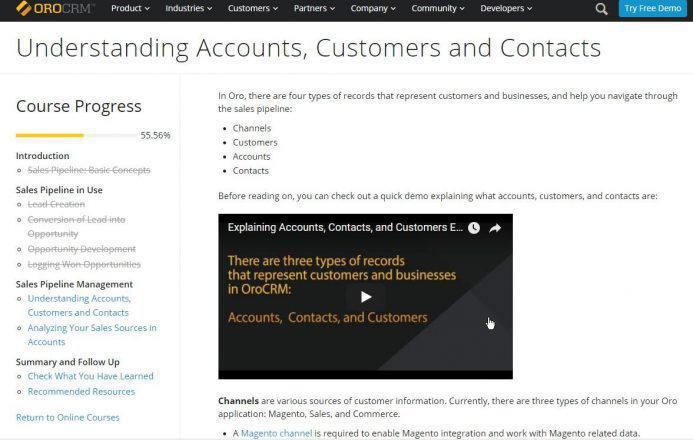Viewport: 693px width, 440px height.
Task: Open the search magnifier icon
Action: [x=601, y=8]
